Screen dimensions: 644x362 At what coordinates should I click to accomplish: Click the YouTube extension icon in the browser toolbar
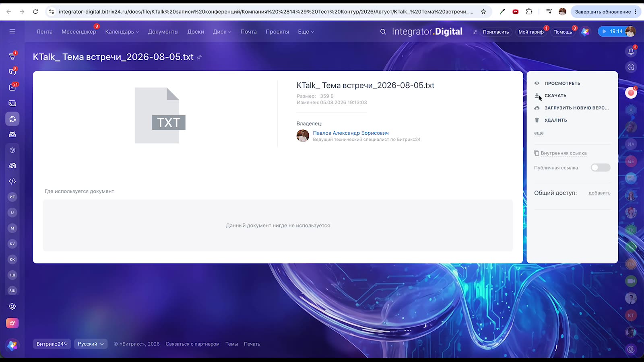click(x=516, y=12)
